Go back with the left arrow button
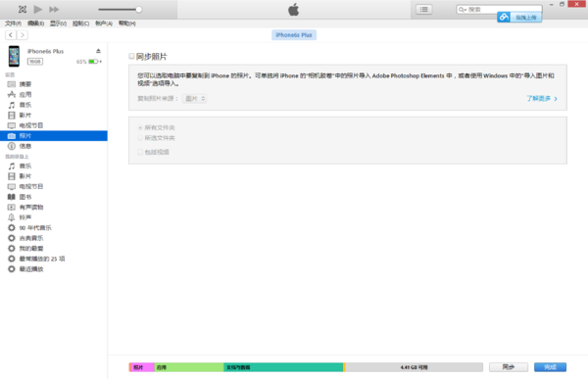Viewport: 588px width, 379px height. [11, 35]
